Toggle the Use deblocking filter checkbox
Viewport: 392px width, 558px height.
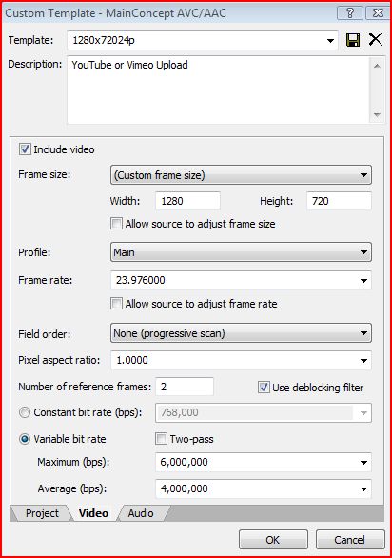[264, 388]
